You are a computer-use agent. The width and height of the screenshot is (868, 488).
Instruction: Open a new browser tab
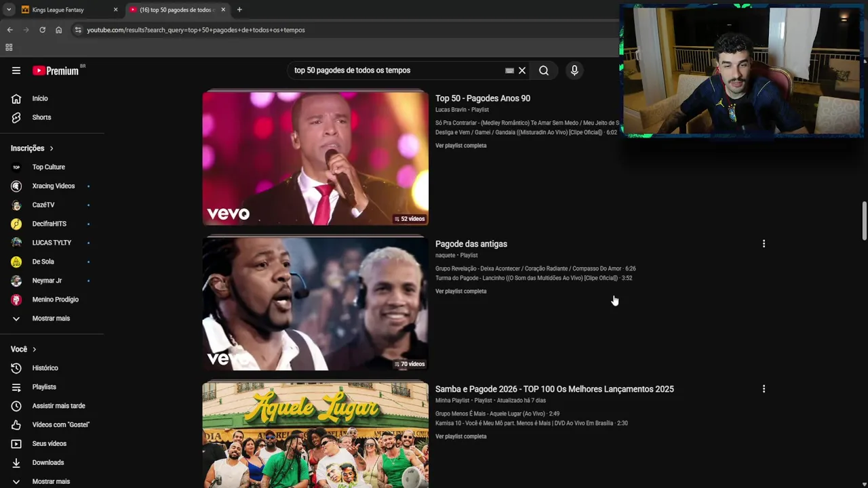(x=239, y=9)
